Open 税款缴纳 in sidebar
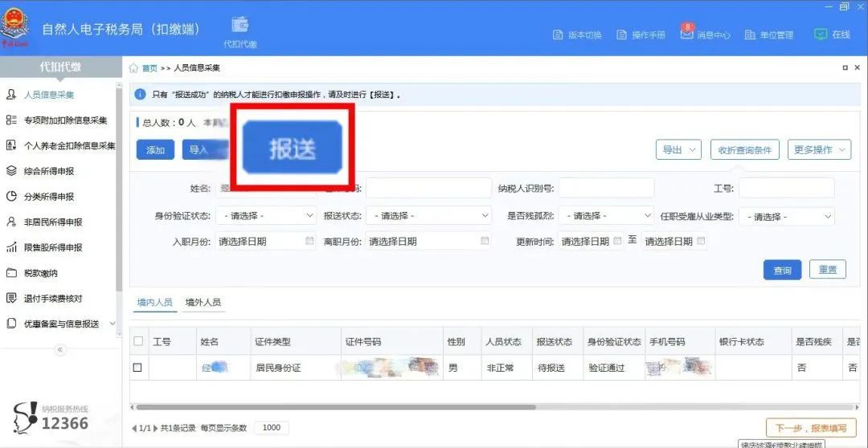This screenshot has height=448, width=868. 41,273
